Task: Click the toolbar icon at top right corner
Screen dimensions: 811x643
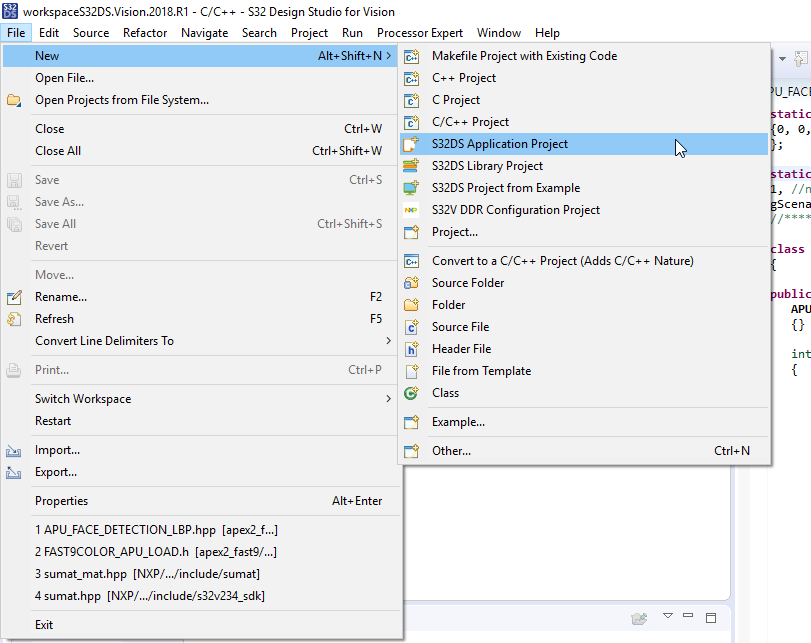Action: 801,58
